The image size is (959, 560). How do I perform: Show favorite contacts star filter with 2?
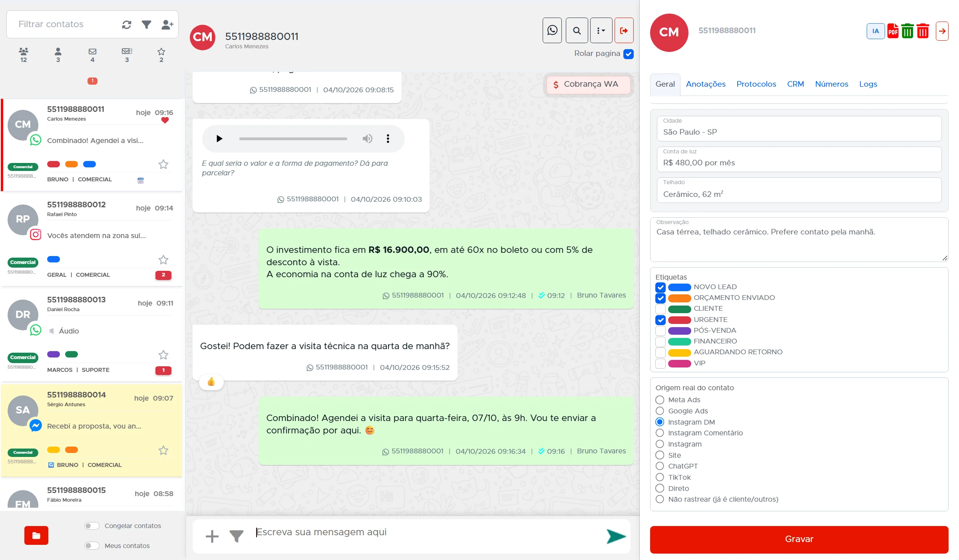pyautogui.click(x=161, y=55)
